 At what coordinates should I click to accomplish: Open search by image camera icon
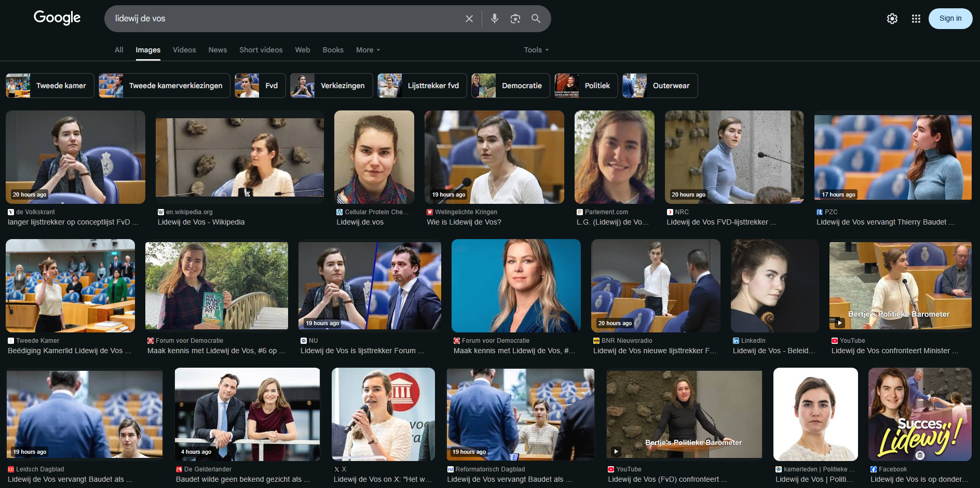click(x=515, y=19)
